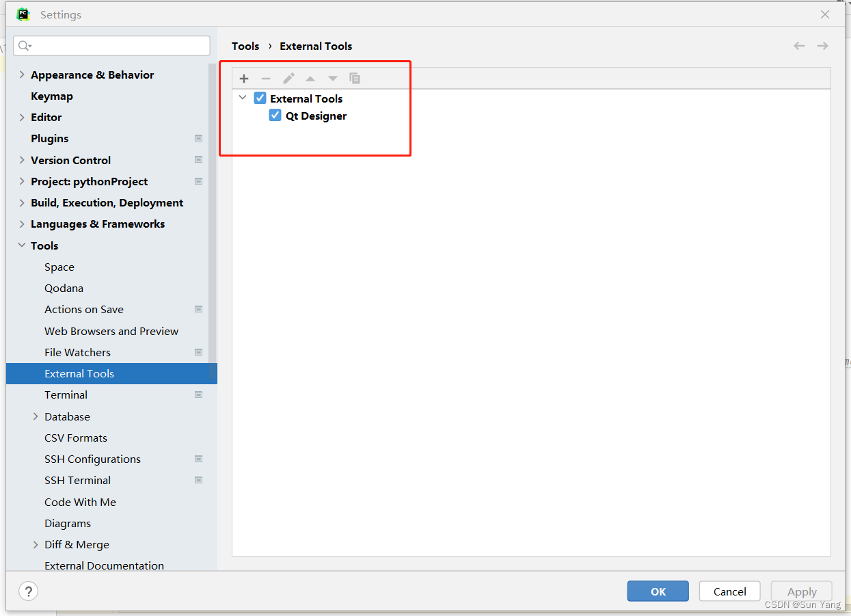
Task: Click the Cancel button
Action: pyautogui.click(x=730, y=591)
